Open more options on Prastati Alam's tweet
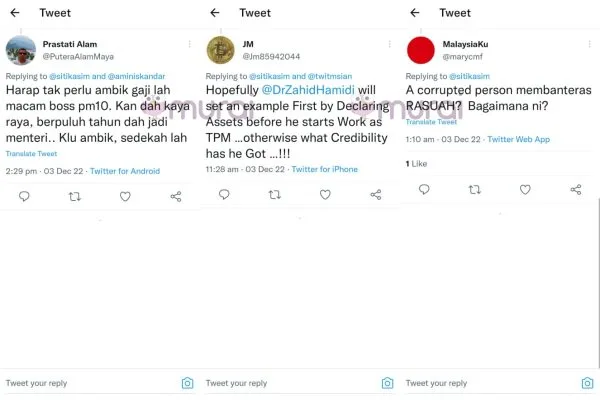Image resolution: width=600 pixels, height=400 pixels. pos(189,44)
